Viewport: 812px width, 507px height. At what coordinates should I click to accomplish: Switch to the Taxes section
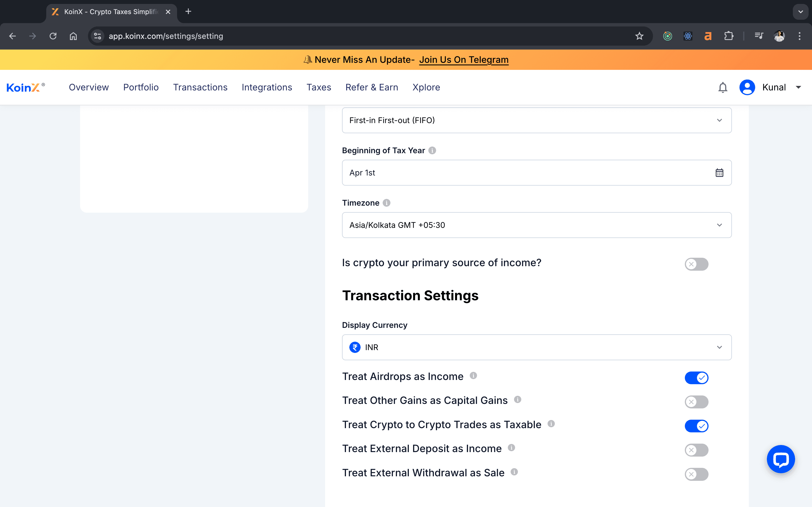click(x=318, y=87)
